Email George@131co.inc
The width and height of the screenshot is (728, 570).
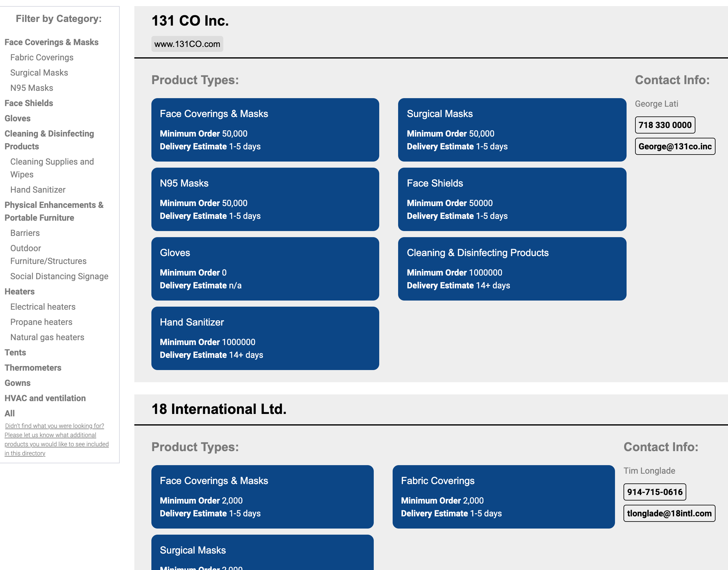tap(675, 147)
